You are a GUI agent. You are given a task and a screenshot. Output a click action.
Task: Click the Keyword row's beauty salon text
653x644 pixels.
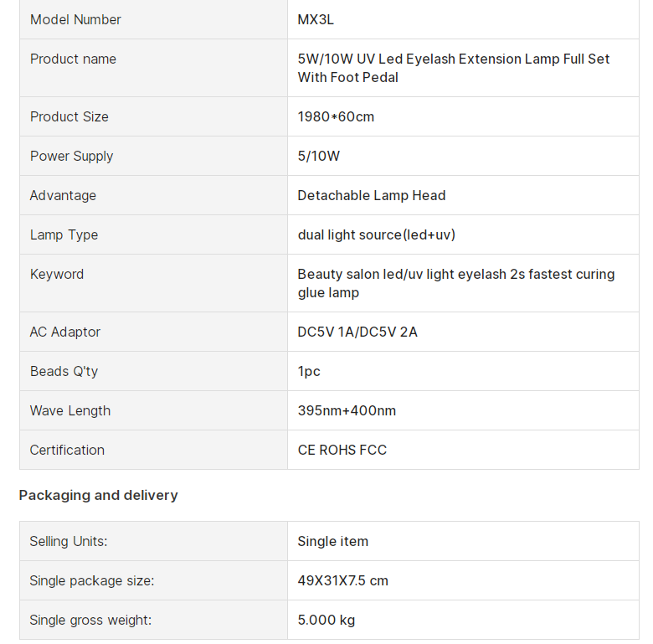[x=455, y=283]
